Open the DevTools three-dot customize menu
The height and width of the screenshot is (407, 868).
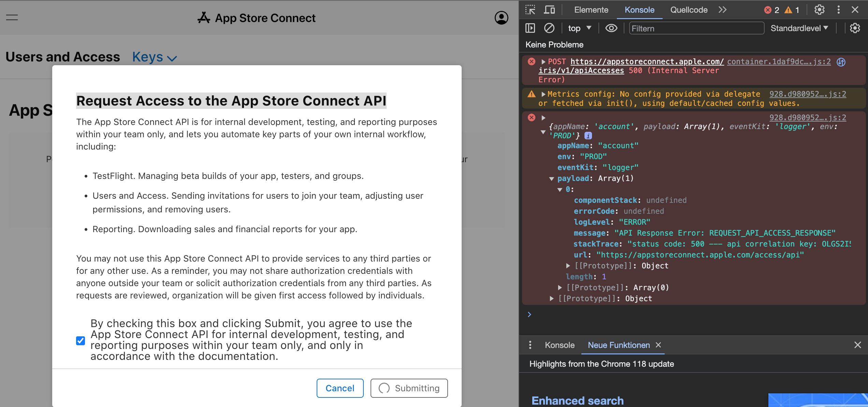click(x=839, y=10)
